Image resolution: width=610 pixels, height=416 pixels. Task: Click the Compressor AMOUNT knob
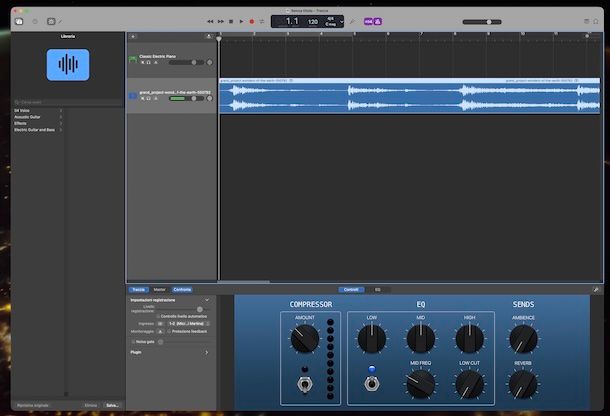tap(305, 339)
